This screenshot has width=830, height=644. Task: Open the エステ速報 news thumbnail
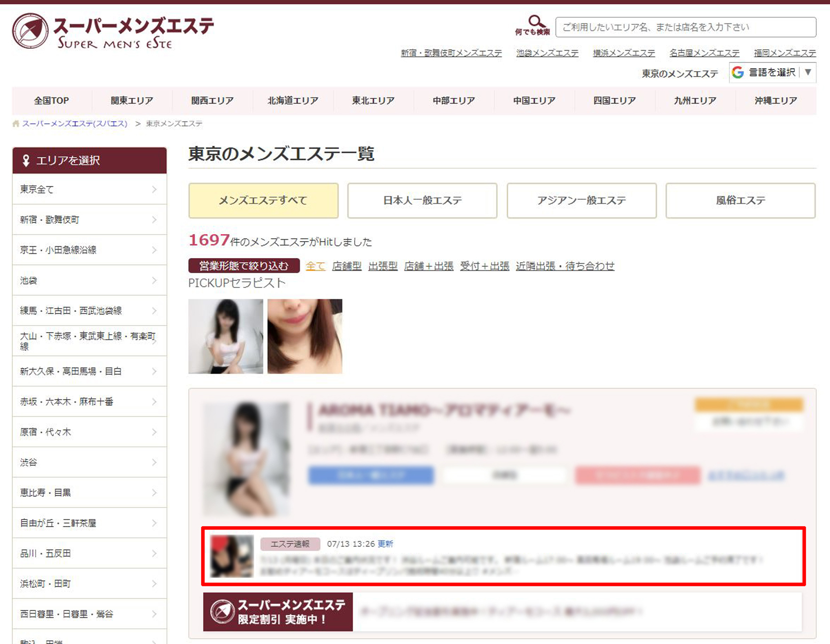232,556
